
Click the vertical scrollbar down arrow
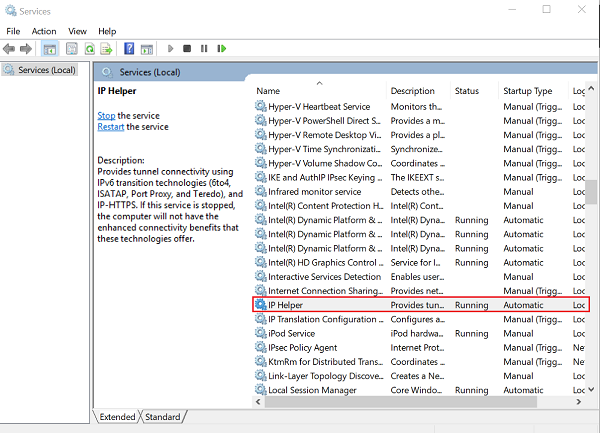click(591, 389)
